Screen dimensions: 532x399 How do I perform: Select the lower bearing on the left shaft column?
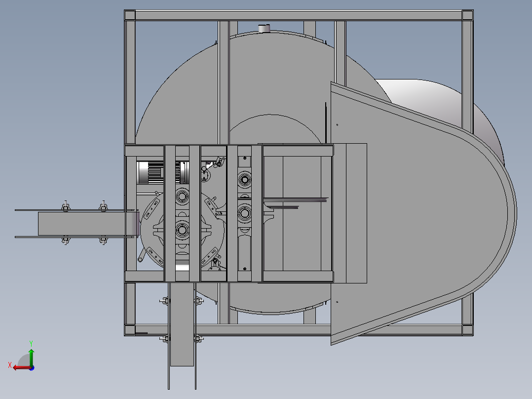pos(182,230)
